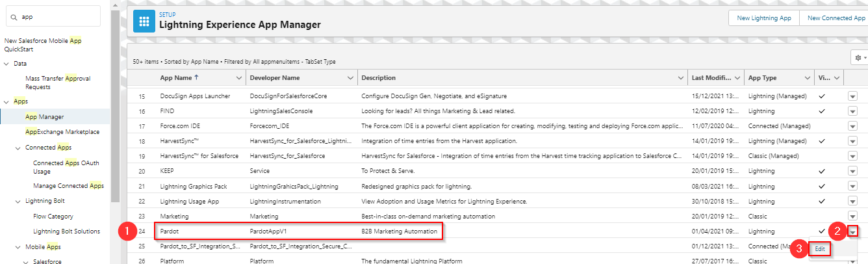868x264 pixels.
Task: Click the App Type column header
Action: click(762, 78)
